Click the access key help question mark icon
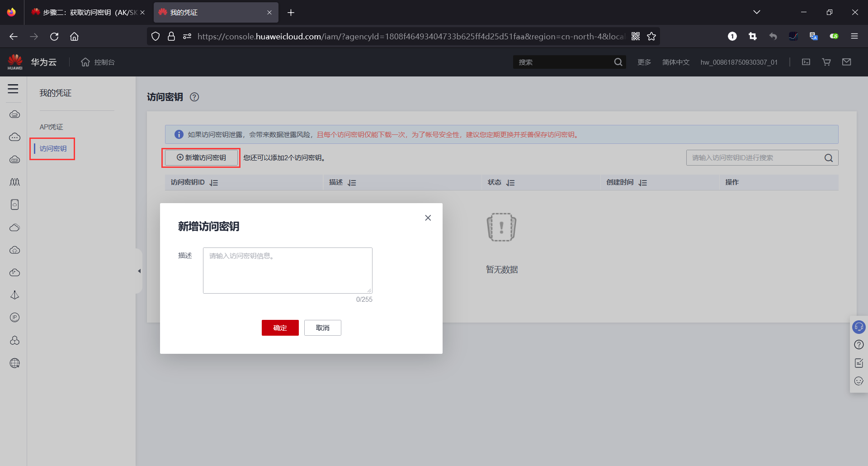This screenshot has height=466, width=868. (x=194, y=97)
